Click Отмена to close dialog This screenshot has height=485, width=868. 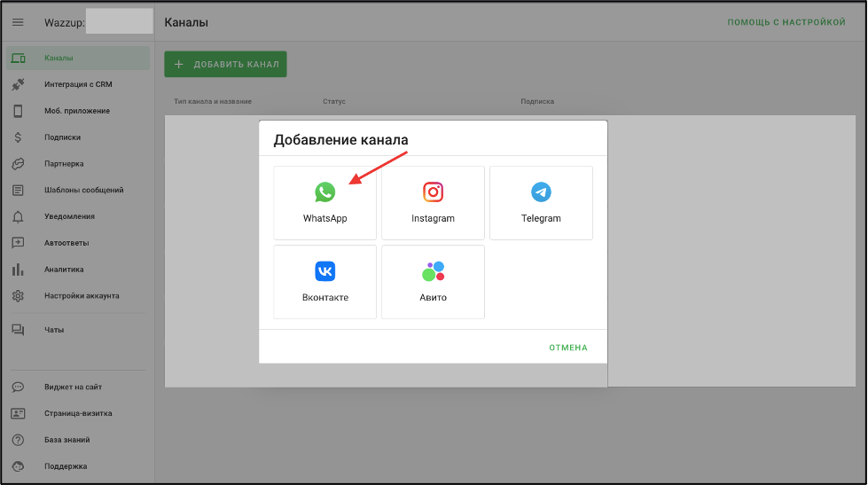[568, 348]
